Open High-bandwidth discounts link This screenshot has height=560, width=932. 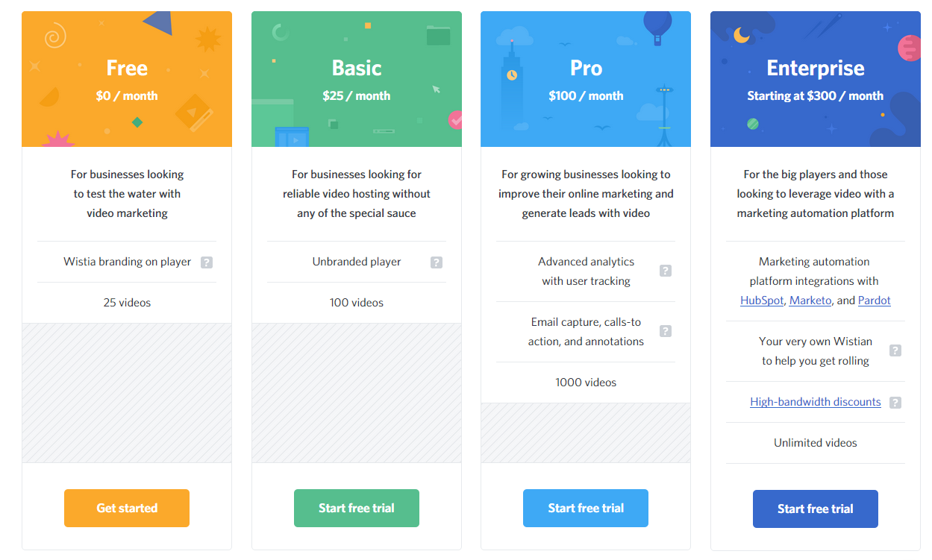[816, 402]
